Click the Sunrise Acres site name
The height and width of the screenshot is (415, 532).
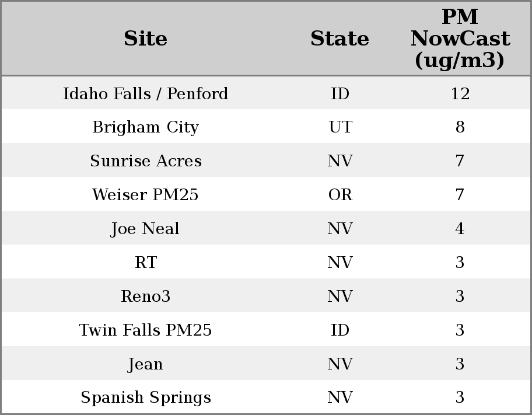(146, 161)
